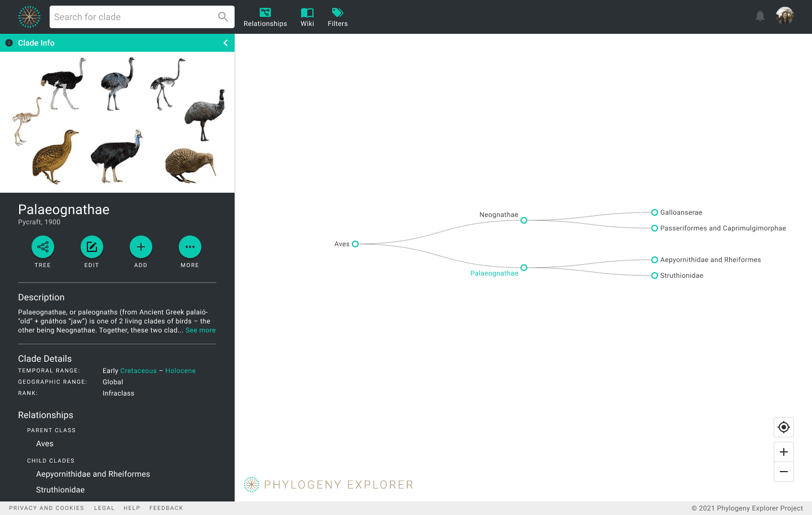Open notifications bell
This screenshot has height=515, width=812.
point(760,16)
